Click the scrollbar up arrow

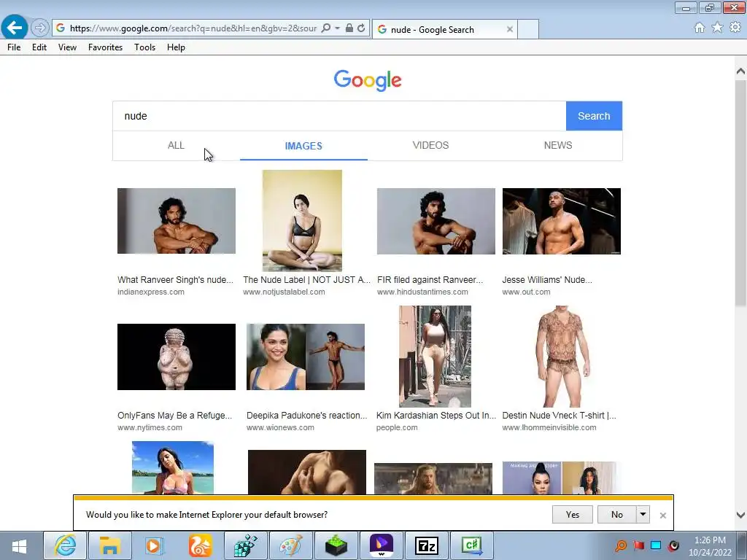(x=740, y=71)
